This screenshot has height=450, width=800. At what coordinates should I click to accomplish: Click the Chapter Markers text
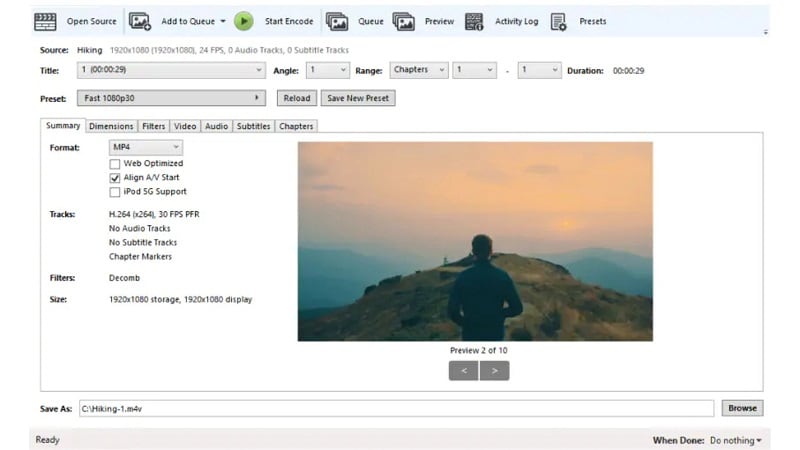coord(140,257)
